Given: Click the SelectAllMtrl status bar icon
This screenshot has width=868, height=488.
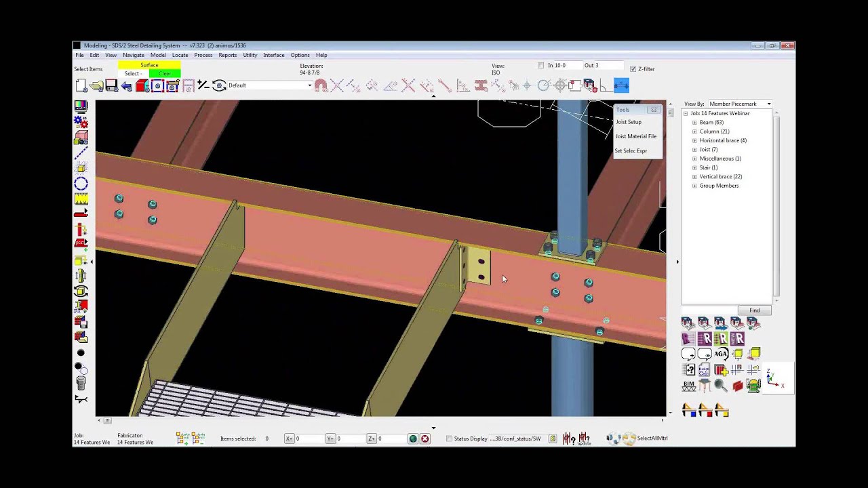Looking at the screenshot, I should 629,439.
